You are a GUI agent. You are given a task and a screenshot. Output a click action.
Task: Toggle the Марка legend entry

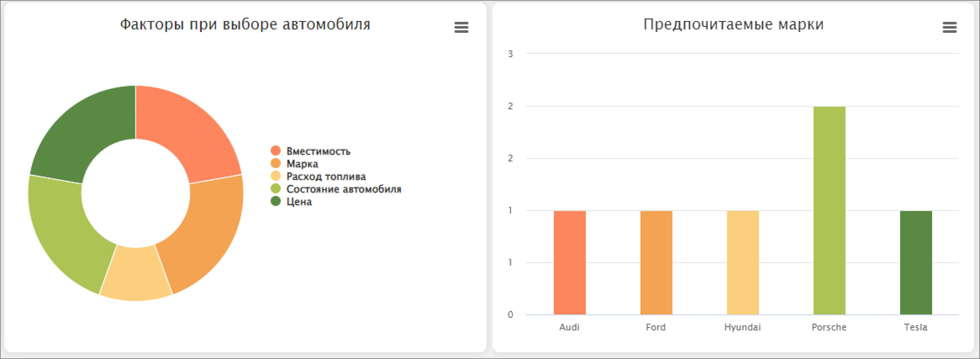coord(302,164)
